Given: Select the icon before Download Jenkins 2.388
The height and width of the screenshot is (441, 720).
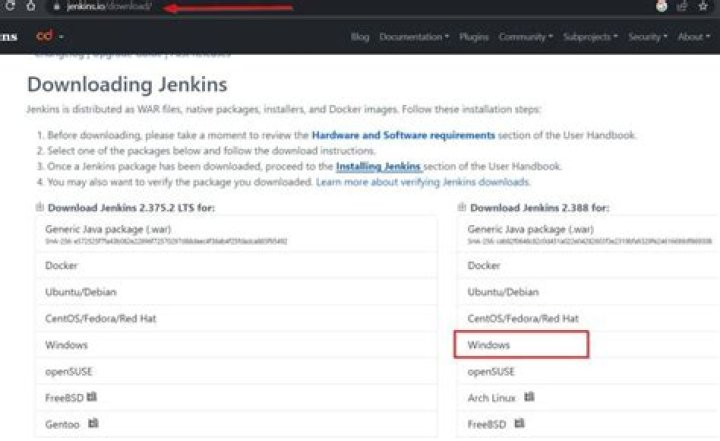Looking at the screenshot, I should [x=462, y=207].
